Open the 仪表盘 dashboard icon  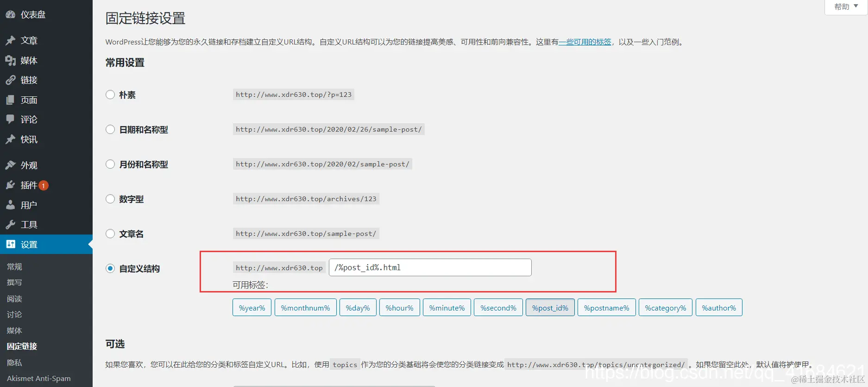tap(10, 15)
